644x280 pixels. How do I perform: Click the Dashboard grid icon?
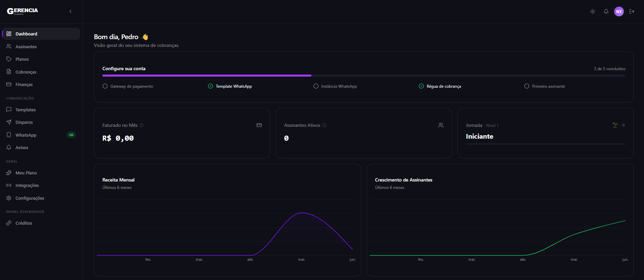point(9,34)
